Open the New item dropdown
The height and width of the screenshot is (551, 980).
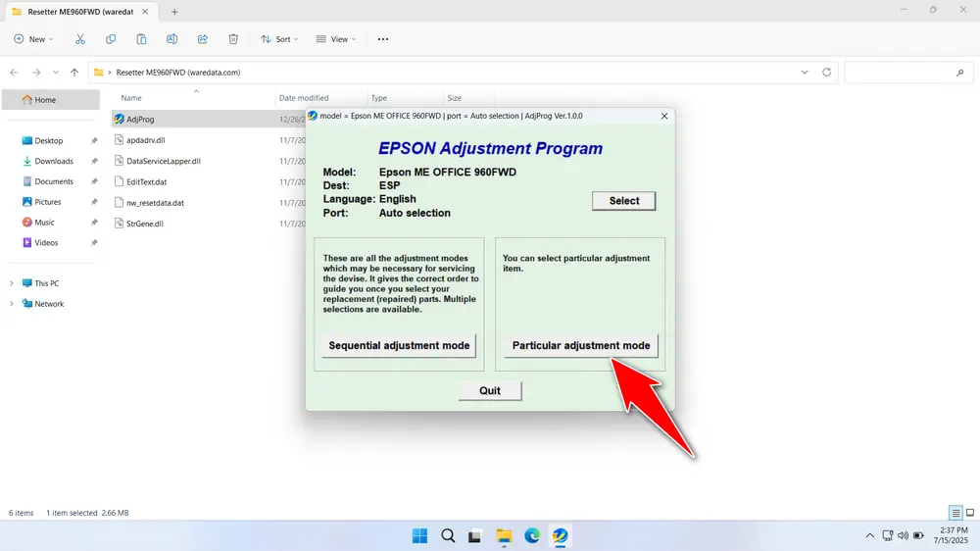33,39
